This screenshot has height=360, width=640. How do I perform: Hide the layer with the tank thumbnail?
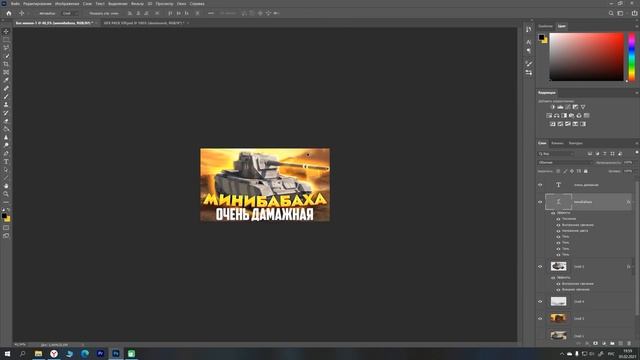(540, 267)
